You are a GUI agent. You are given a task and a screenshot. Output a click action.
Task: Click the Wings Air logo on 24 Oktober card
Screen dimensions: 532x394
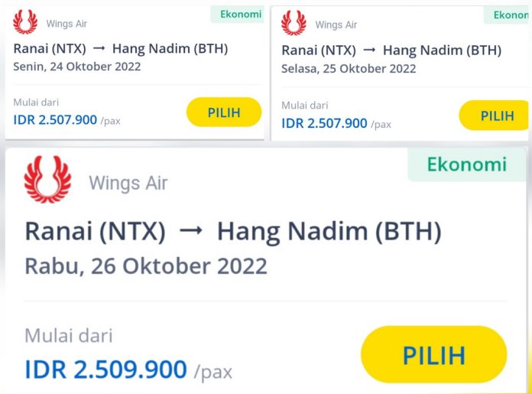pyautogui.click(x=25, y=22)
